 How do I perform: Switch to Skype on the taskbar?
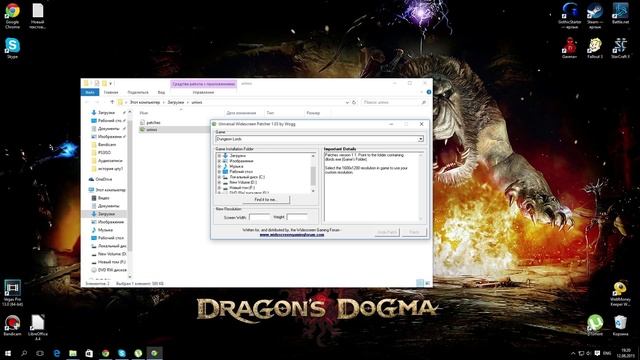[x=122, y=353]
